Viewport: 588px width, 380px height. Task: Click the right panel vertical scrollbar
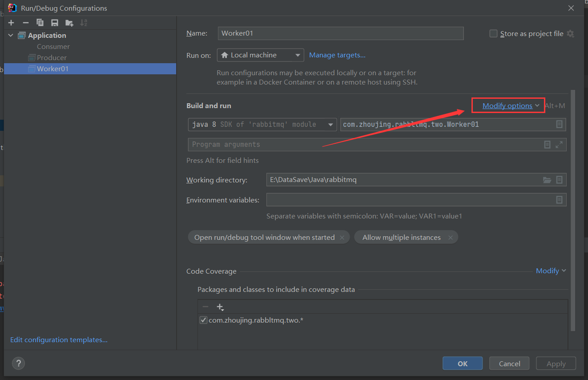[573, 210]
